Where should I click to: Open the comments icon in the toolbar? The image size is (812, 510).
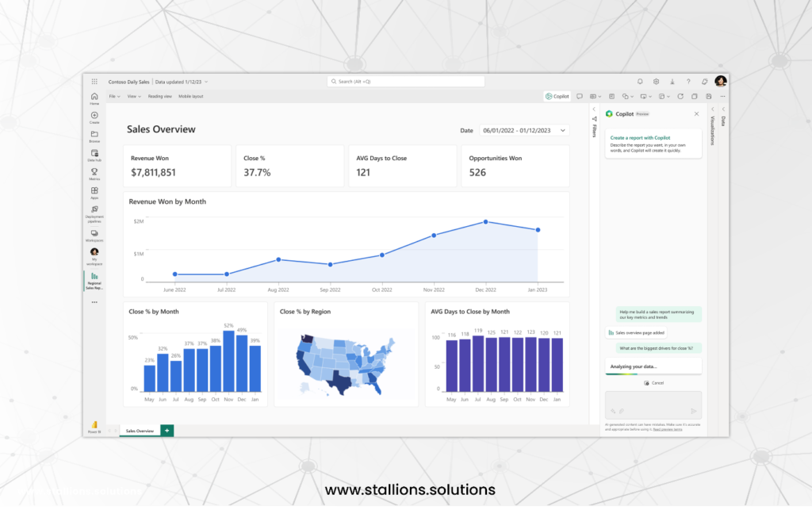click(580, 96)
